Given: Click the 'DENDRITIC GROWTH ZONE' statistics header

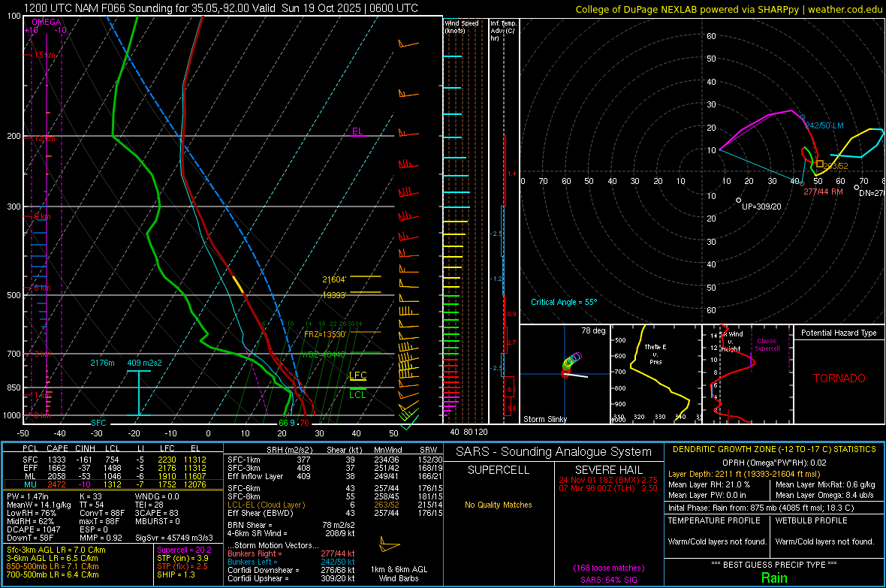Looking at the screenshot, I should coord(774,449).
